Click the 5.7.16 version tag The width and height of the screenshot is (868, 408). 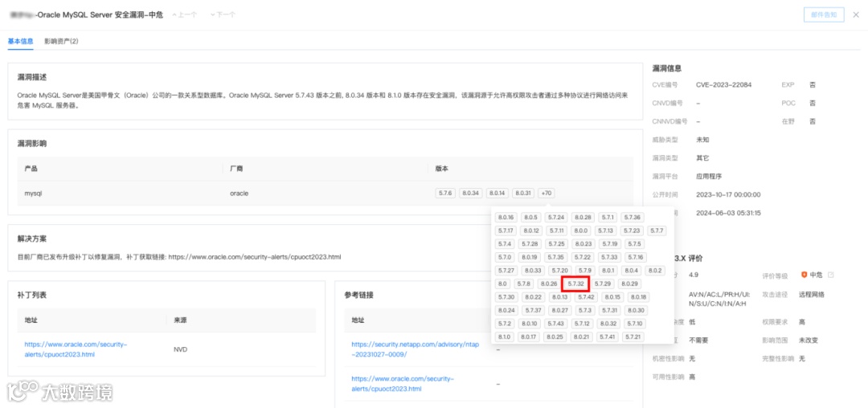coord(636,257)
